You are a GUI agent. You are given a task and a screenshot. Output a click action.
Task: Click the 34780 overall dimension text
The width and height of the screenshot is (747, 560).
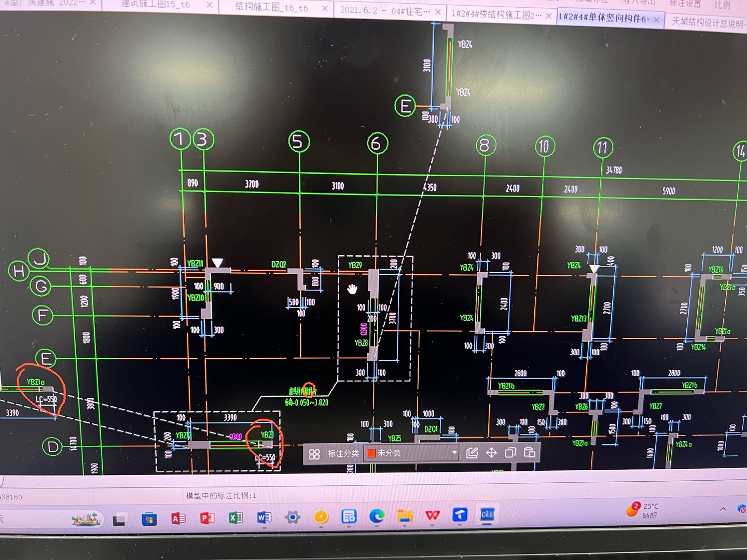pyautogui.click(x=614, y=170)
